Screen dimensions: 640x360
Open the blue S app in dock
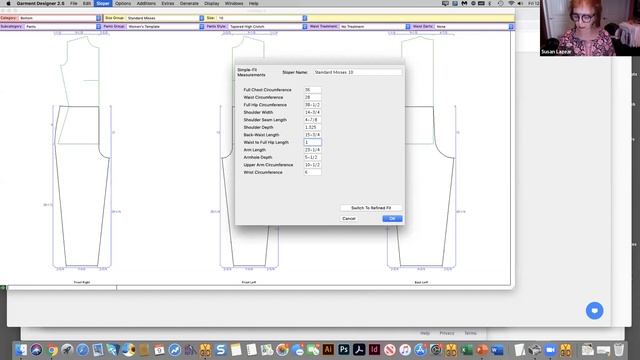[x=221, y=350]
